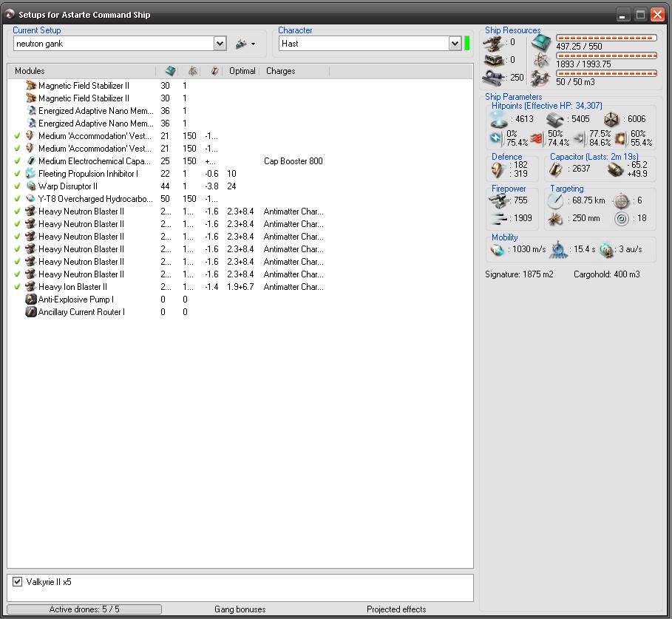Sort by the Modules column header
672x619 pixels.
pos(81,71)
